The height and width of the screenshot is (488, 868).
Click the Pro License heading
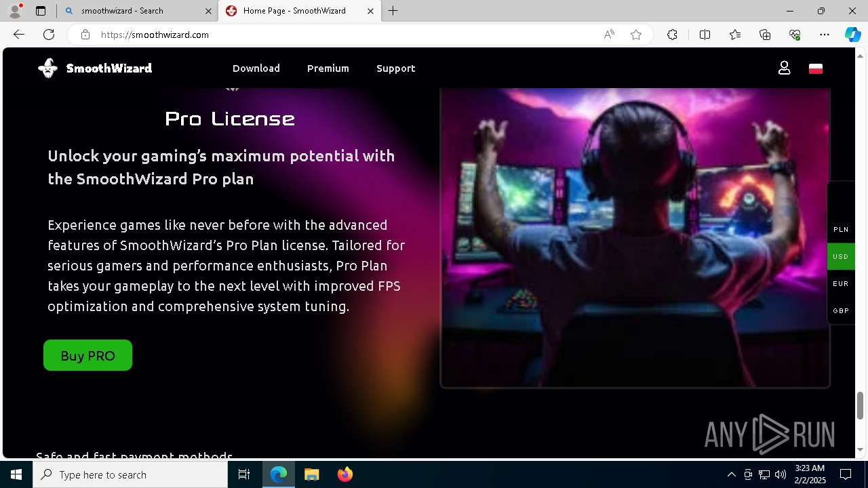(230, 119)
